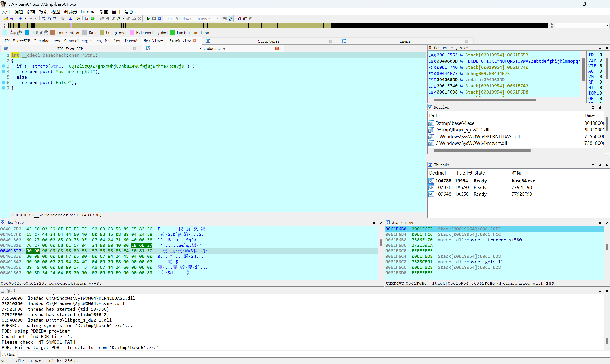
Task: Click the convert to code icon
Action: [102, 19]
